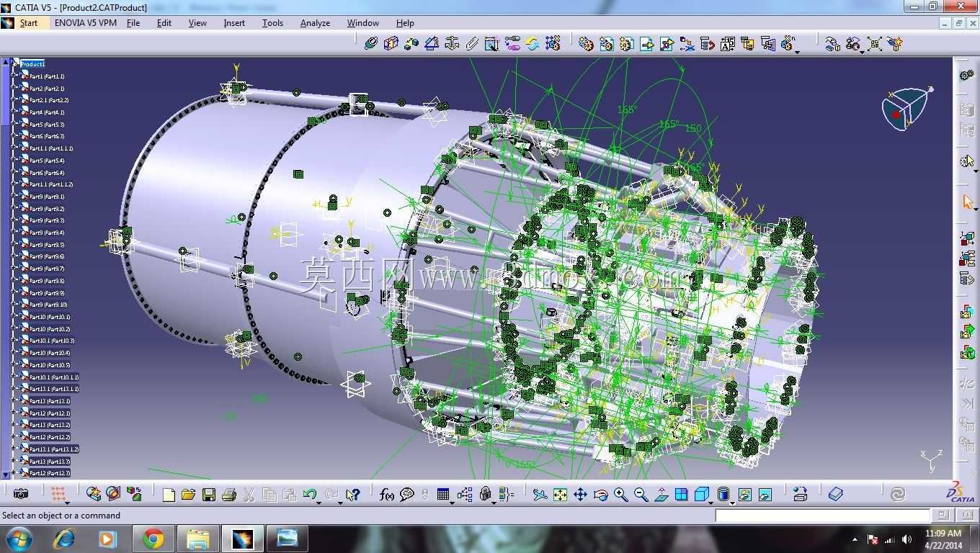
Task: Select Part12 (Part12.1) in the tree
Action: [x=50, y=413]
